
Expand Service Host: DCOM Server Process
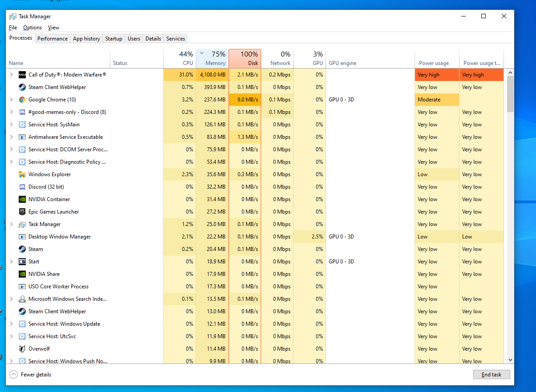[12, 150]
